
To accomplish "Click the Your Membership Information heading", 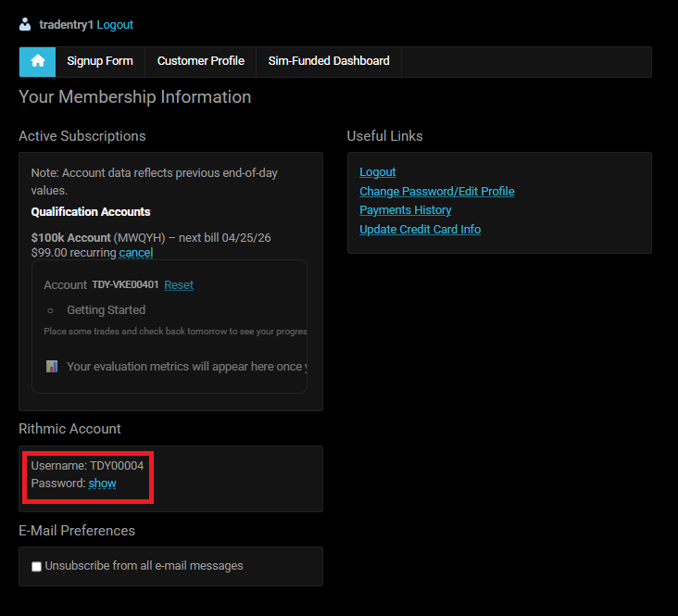I will [x=135, y=97].
